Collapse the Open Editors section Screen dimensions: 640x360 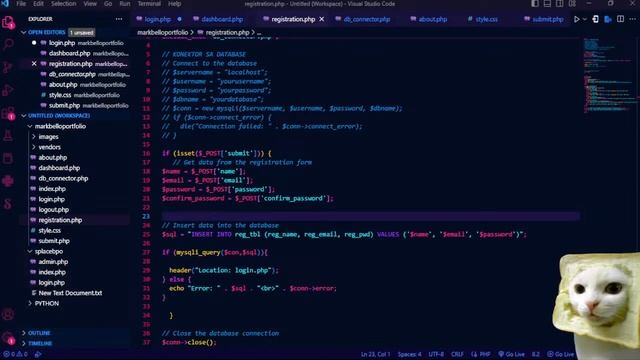point(24,32)
